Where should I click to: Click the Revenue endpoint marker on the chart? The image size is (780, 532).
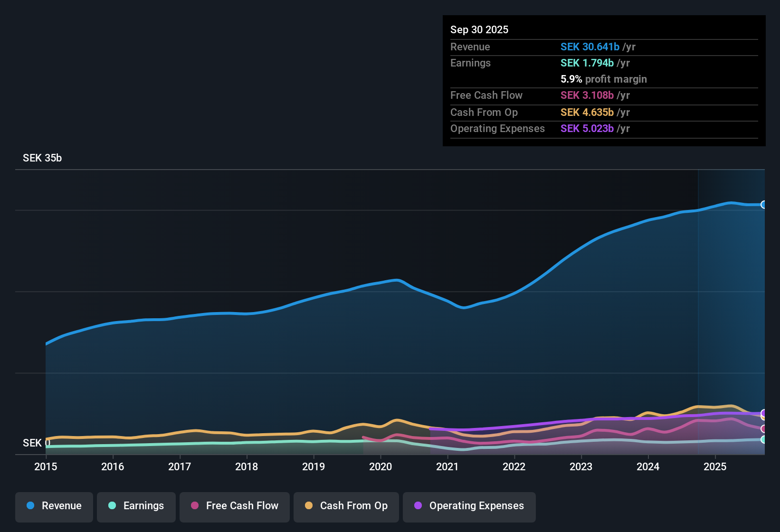(x=764, y=205)
